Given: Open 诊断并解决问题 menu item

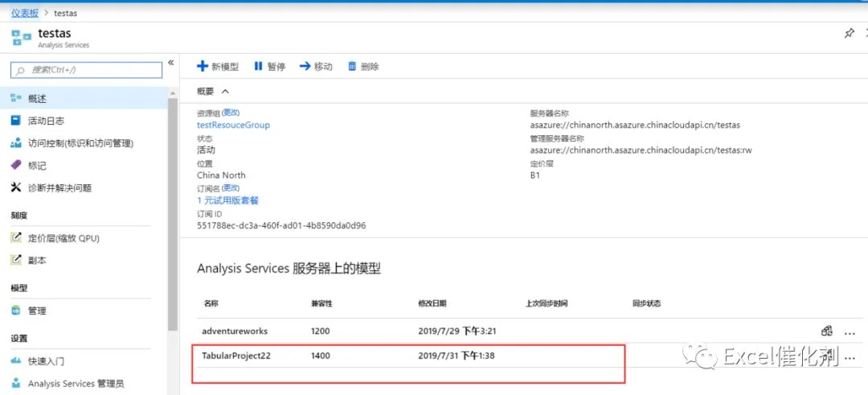Looking at the screenshot, I should [x=59, y=187].
